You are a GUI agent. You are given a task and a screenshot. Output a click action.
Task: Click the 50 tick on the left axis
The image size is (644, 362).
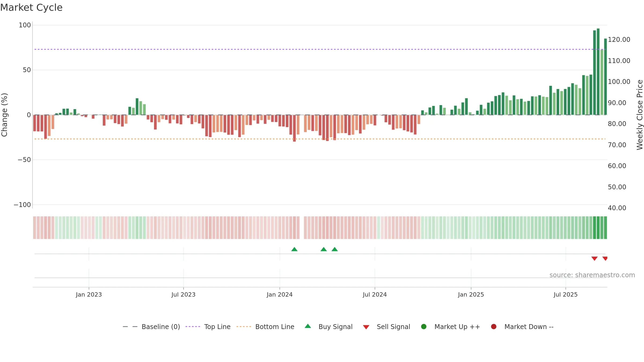point(27,70)
